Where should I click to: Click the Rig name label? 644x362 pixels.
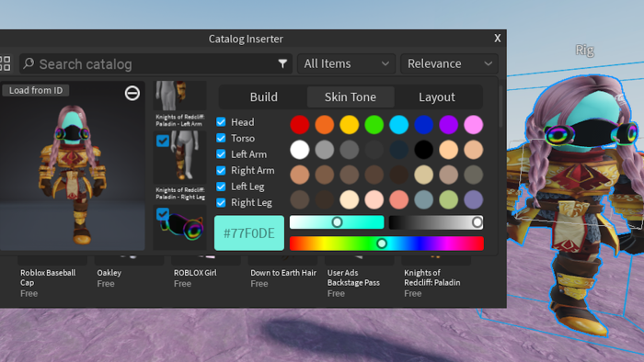point(584,50)
